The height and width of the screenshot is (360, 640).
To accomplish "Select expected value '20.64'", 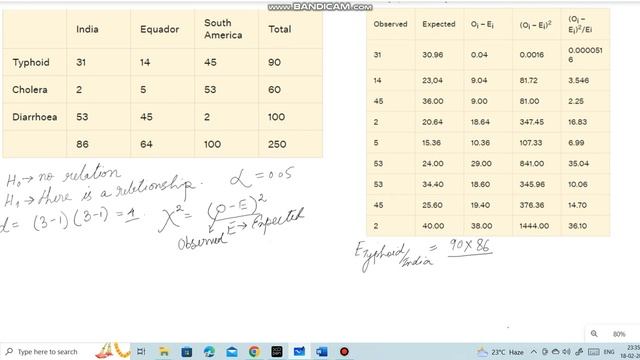I will [433, 122].
